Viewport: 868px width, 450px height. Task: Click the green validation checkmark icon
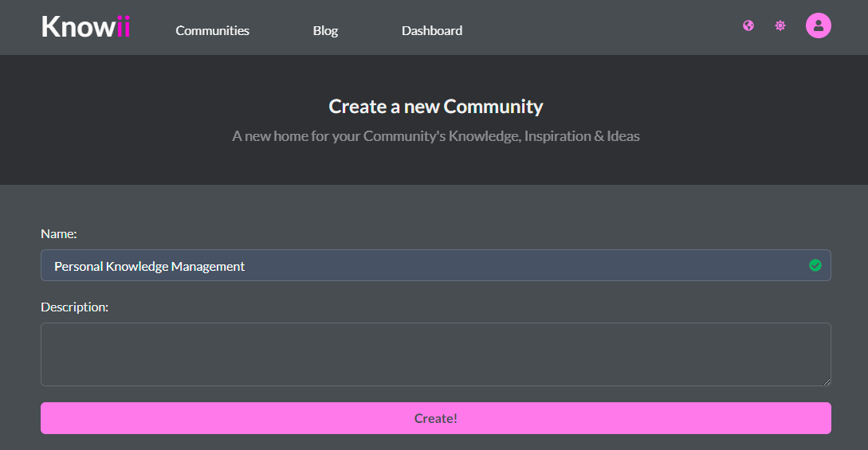pos(815,265)
